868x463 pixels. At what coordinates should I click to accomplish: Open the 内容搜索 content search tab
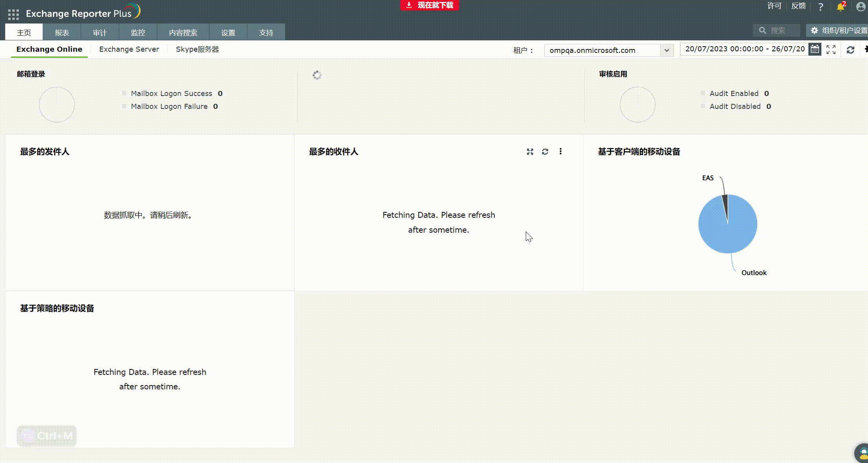pos(183,32)
